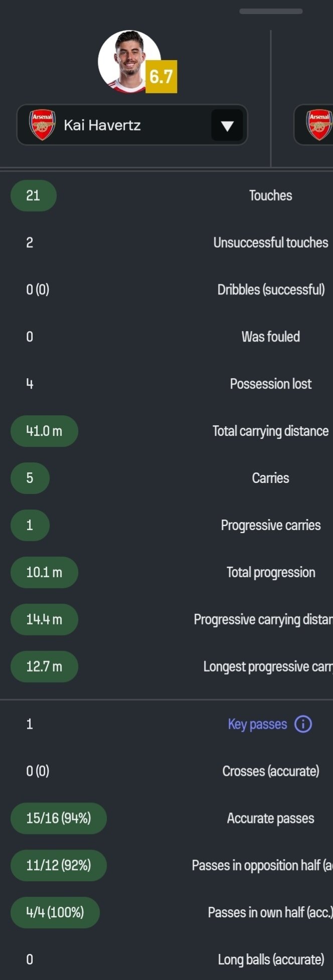333x980 pixels.
Task: Tap the 41.0 m carrying distance pill
Action: tap(44, 431)
